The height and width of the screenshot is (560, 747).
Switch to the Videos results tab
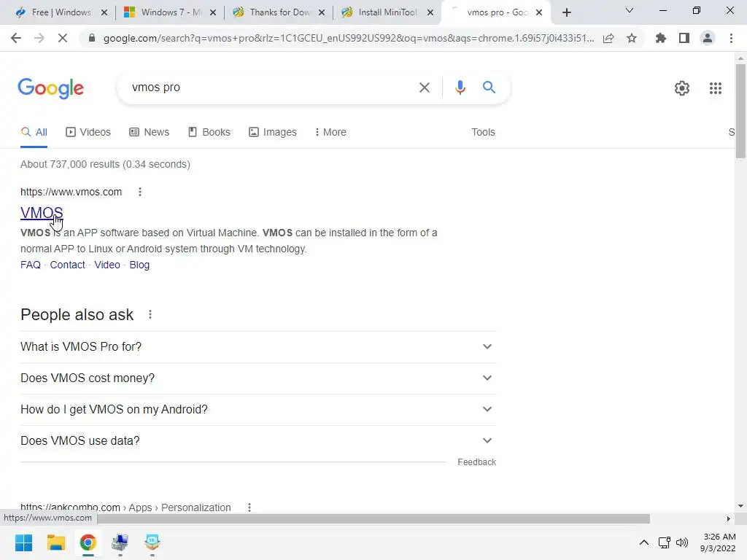point(88,133)
